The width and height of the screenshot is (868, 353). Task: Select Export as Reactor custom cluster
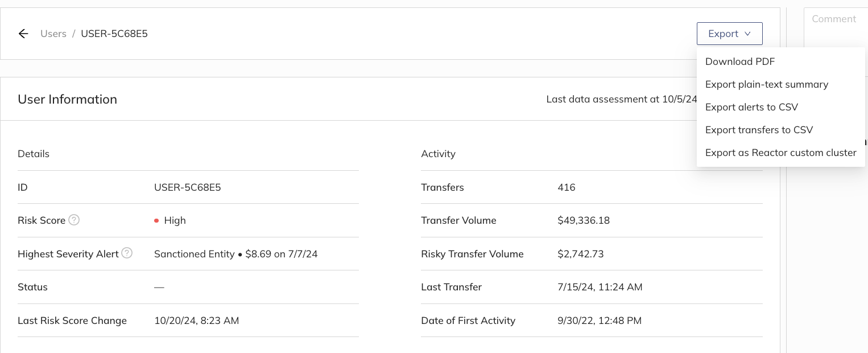coord(780,153)
